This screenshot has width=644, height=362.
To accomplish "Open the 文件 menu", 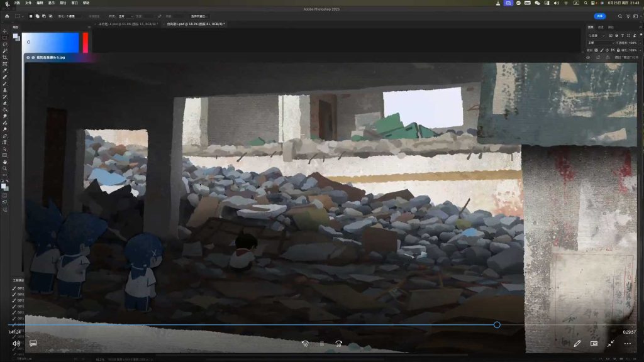I will click(x=28, y=3).
